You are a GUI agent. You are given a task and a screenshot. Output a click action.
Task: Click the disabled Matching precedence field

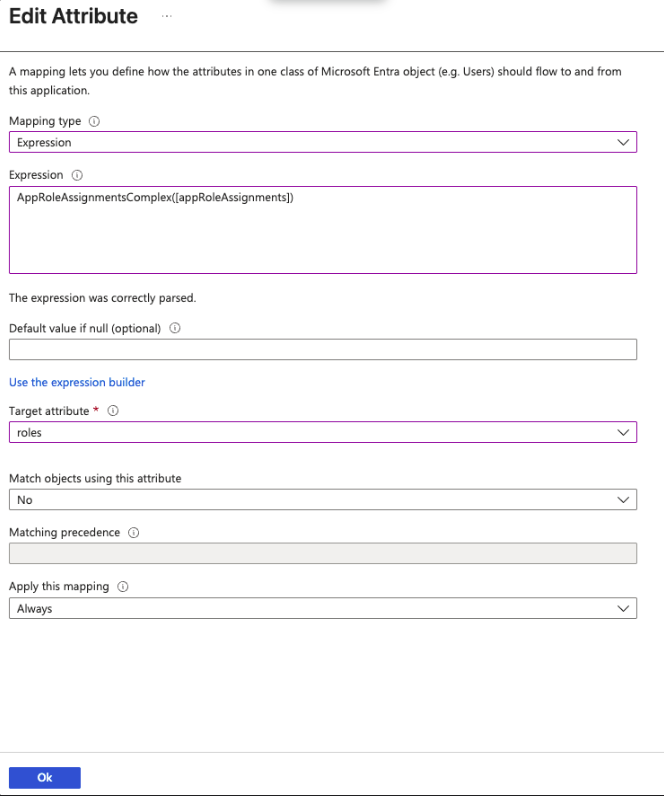point(322,553)
